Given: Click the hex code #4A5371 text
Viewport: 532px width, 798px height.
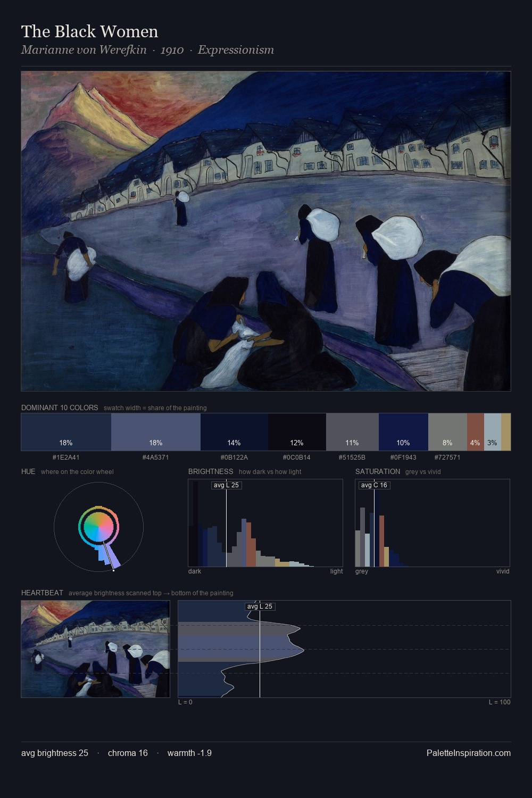Looking at the screenshot, I should [x=155, y=457].
